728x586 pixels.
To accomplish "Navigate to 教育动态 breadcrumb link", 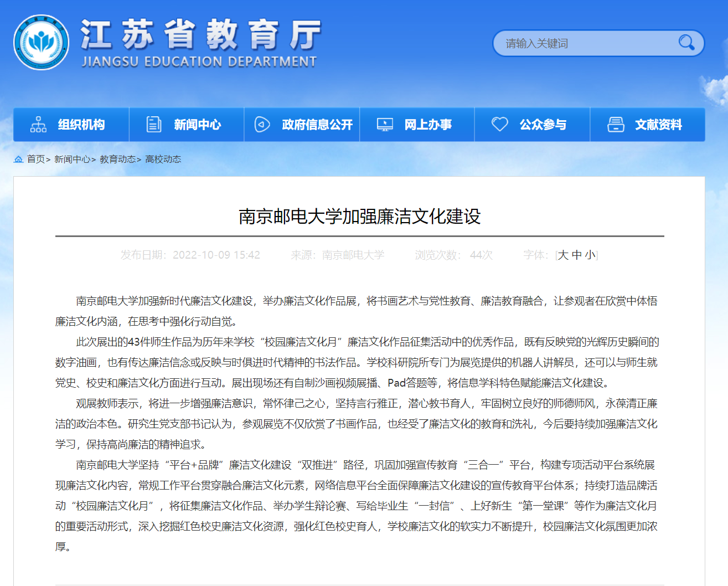I will (x=117, y=160).
